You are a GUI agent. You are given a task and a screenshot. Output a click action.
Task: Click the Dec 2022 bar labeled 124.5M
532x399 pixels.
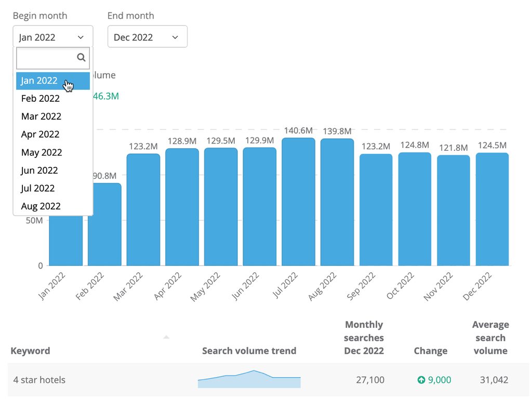click(x=493, y=209)
